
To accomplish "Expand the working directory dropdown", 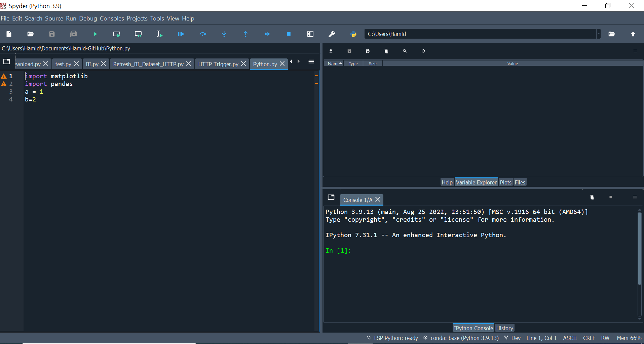I will 598,34.
